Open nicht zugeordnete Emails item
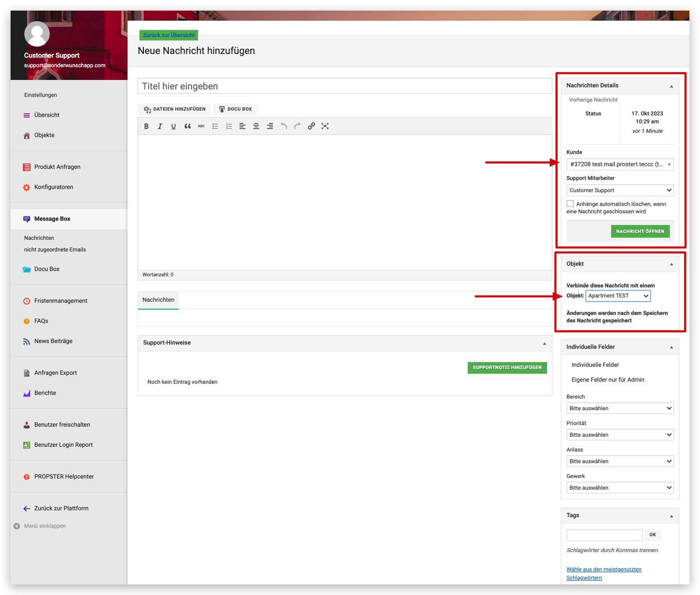 coord(55,250)
